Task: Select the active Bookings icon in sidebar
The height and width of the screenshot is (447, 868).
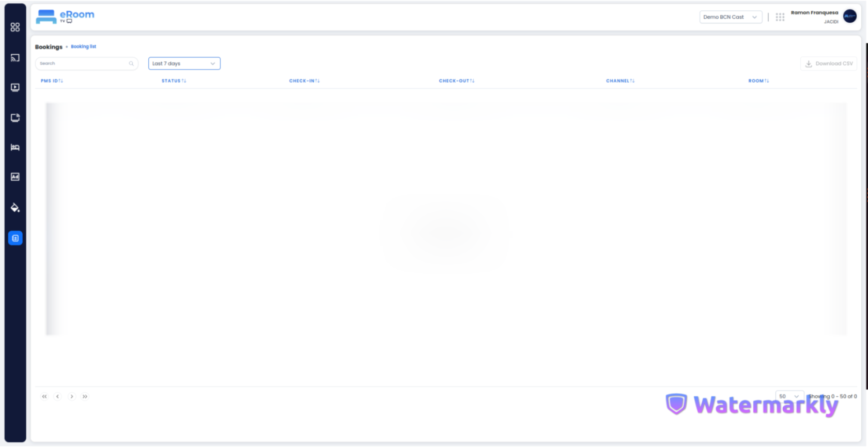Action: 16,238
